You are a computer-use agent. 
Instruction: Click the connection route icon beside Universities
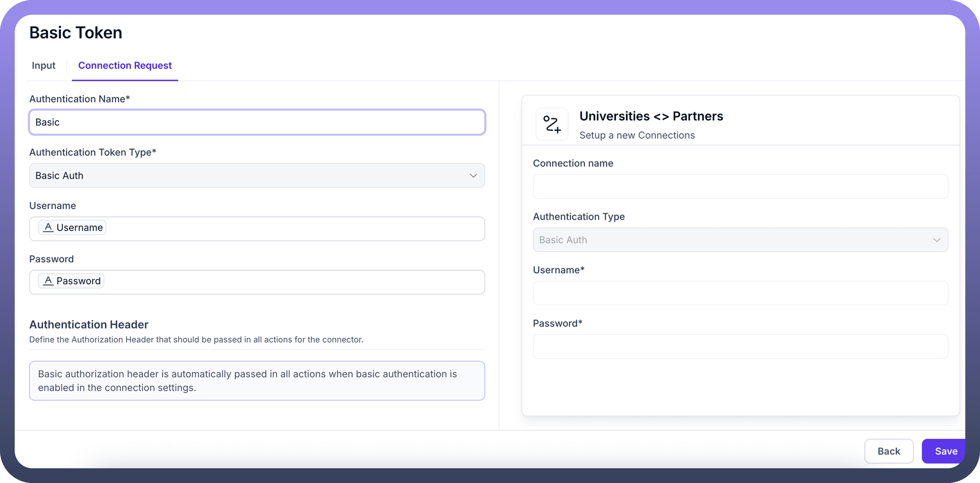(x=552, y=124)
